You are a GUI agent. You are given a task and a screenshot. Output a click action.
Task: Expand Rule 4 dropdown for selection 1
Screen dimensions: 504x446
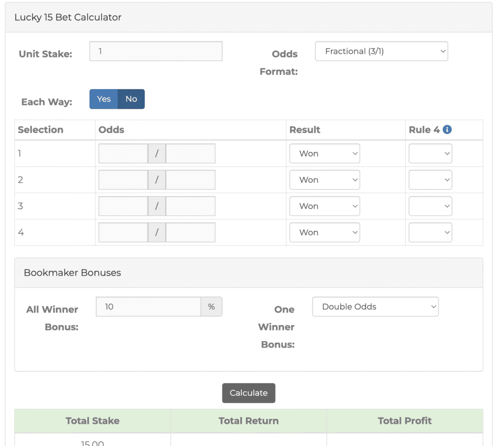point(430,154)
